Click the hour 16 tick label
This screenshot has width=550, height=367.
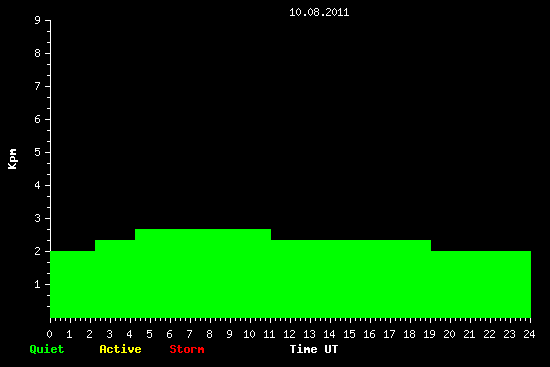[369, 334]
